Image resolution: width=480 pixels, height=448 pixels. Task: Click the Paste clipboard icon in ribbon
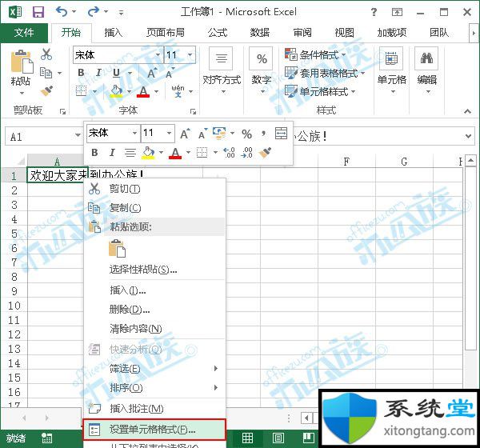pos(22,62)
